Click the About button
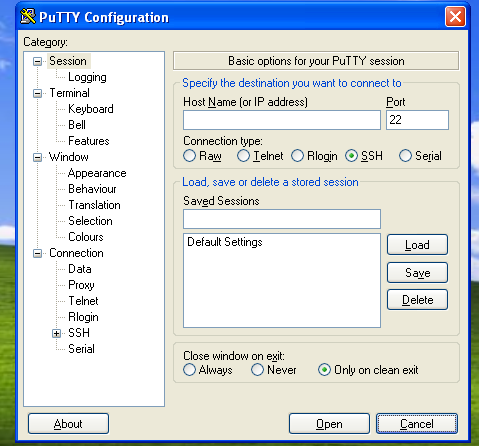The image size is (479, 446). [68, 424]
